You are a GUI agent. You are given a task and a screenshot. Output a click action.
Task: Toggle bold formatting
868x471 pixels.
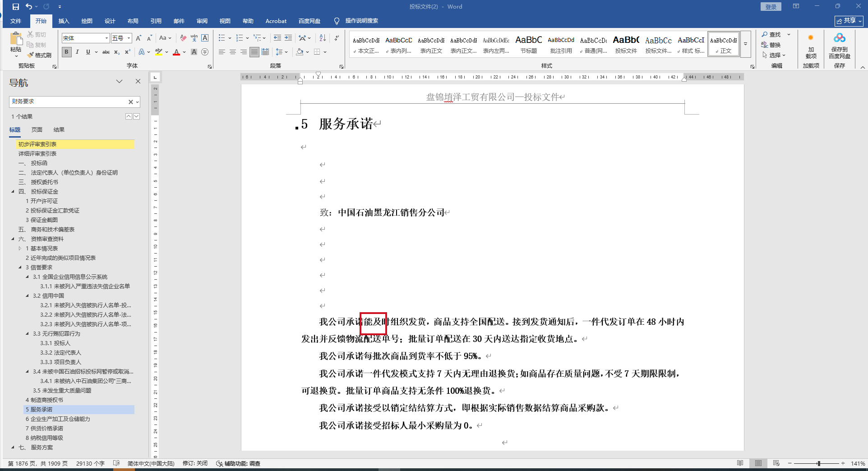67,52
